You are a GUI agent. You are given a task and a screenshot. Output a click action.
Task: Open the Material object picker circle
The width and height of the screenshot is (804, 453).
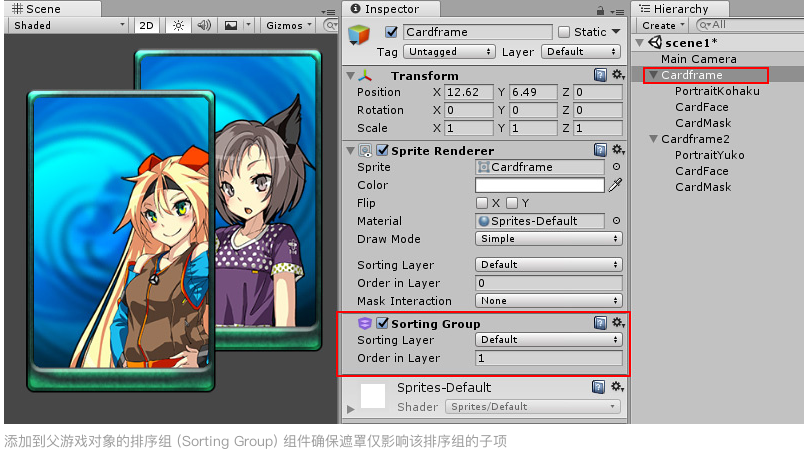coord(616,221)
